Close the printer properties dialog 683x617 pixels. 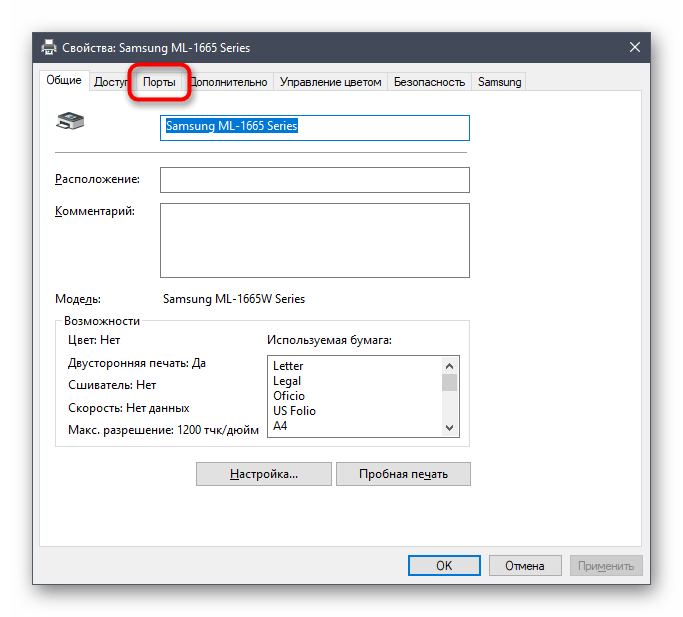pyautogui.click(x=635, y=47)
